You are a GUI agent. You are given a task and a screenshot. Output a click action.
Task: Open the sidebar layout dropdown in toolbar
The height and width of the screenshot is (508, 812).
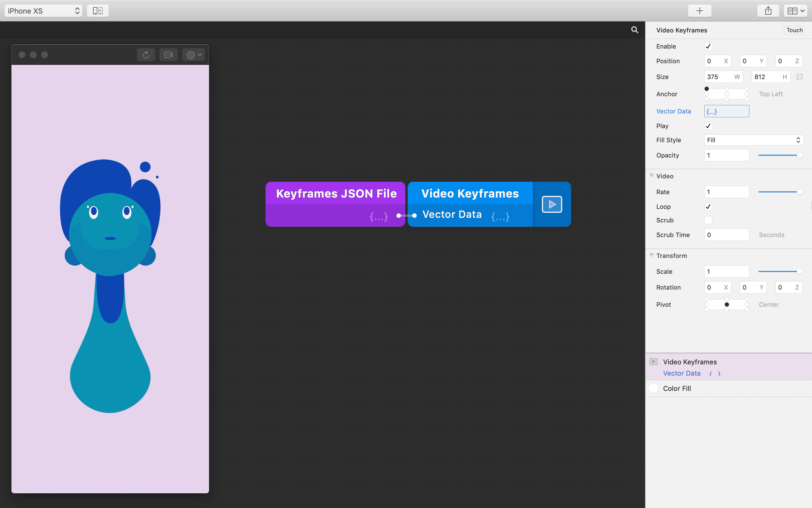click(795, 11)
